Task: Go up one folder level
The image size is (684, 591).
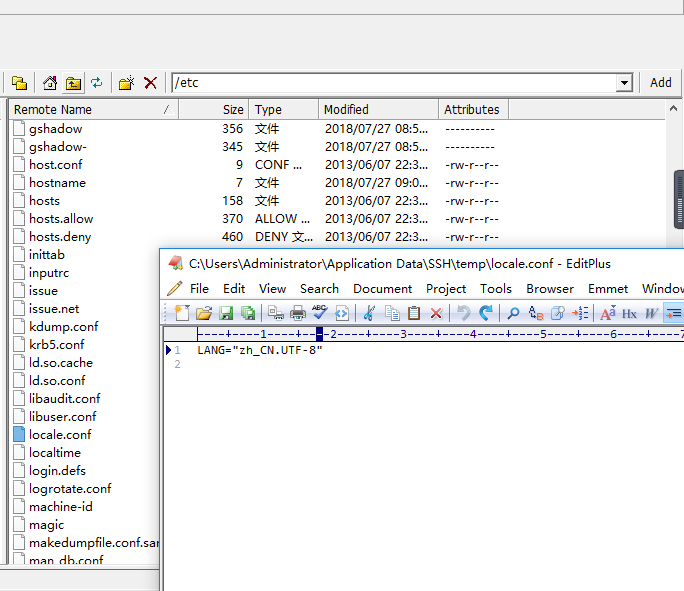Action: [73, 82]
